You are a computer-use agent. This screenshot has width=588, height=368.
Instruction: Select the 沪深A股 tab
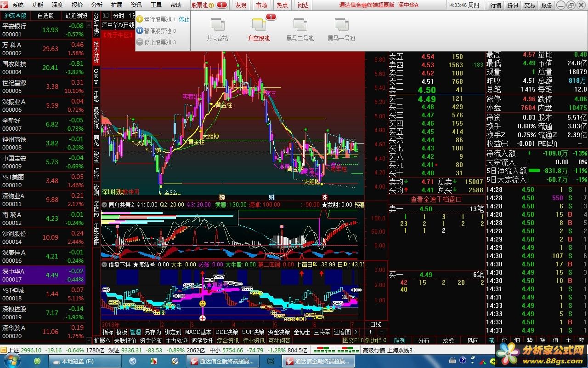click(x=16, y=16)
